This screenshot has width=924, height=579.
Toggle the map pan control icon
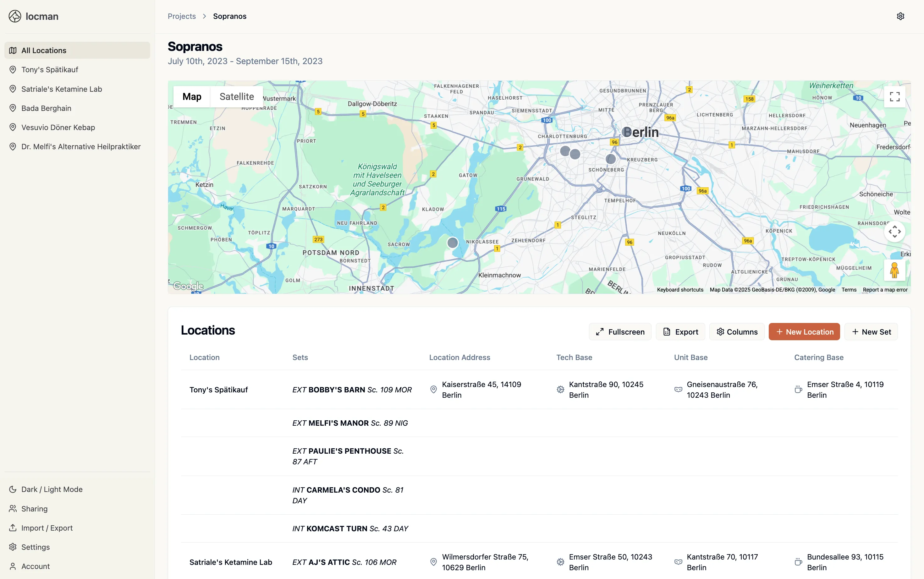[x=895, y=231]
